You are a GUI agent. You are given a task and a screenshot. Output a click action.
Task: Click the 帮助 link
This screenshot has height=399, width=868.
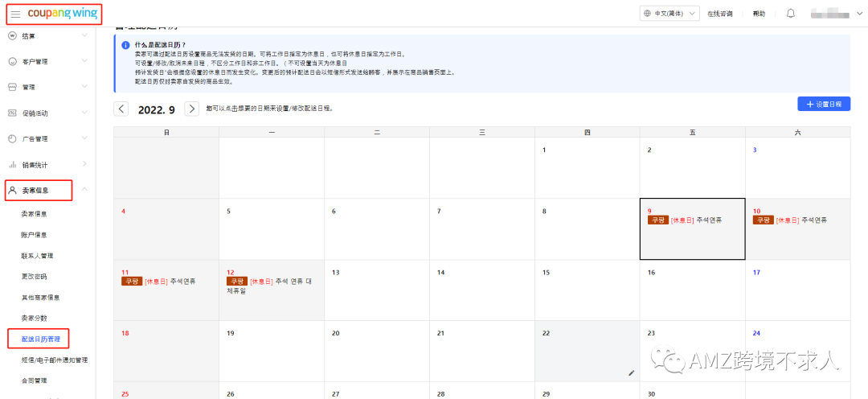click(759, 14)
